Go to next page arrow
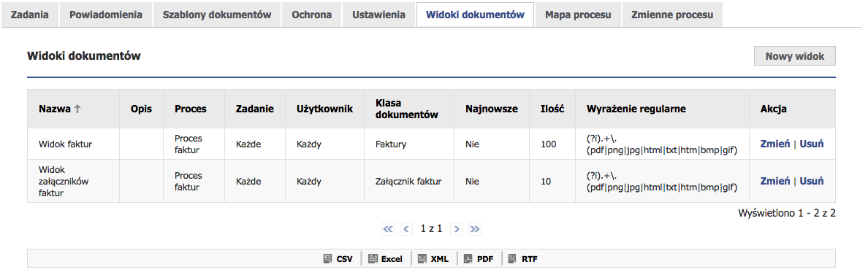 (x=456, y=228)
